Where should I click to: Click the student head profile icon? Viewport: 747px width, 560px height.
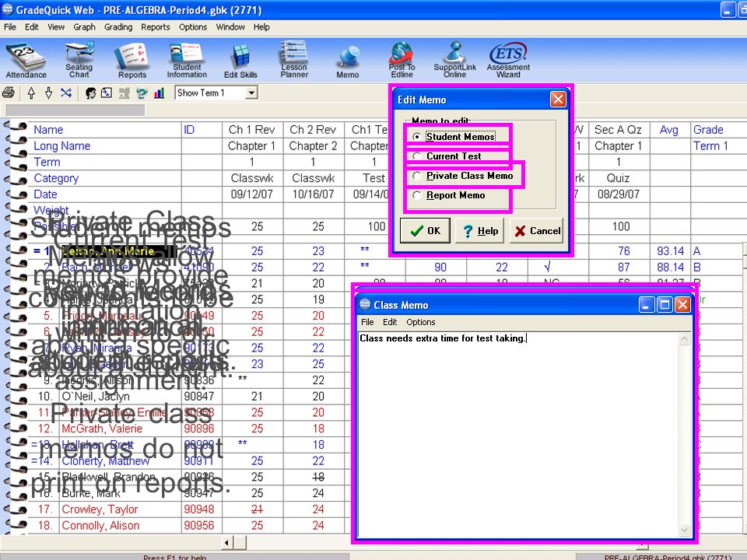coord(90,93)
